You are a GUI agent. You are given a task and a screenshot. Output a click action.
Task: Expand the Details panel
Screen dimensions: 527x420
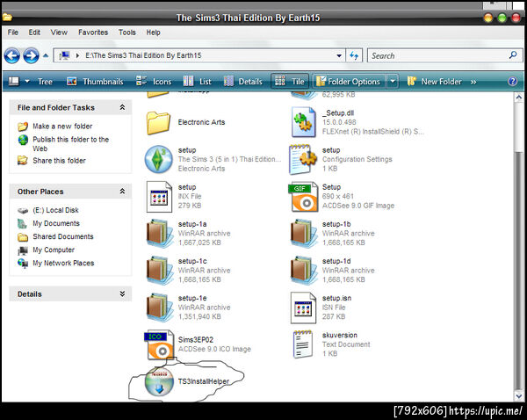coord(122,293)
